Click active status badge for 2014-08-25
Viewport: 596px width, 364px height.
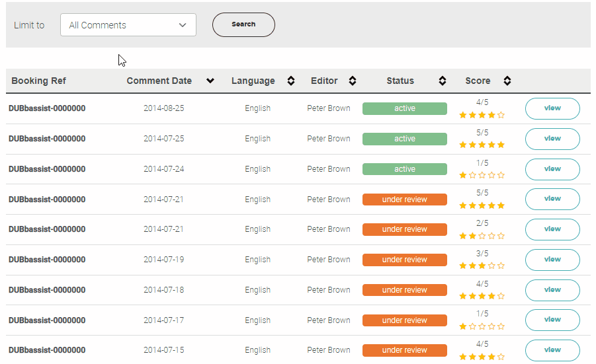coord(404,108)
